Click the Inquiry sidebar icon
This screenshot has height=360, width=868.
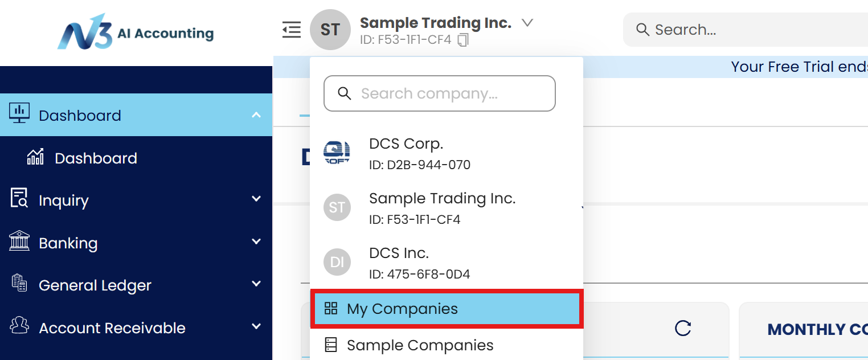pos(19,199)
